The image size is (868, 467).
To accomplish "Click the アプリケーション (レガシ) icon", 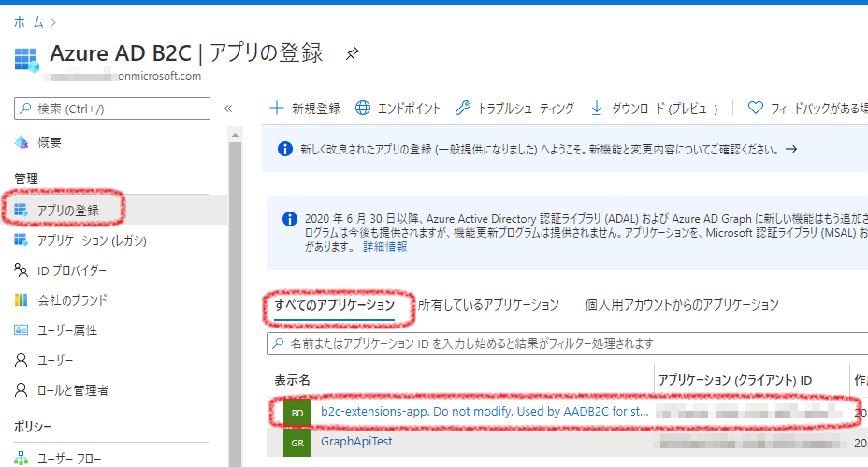I will 21,240.
